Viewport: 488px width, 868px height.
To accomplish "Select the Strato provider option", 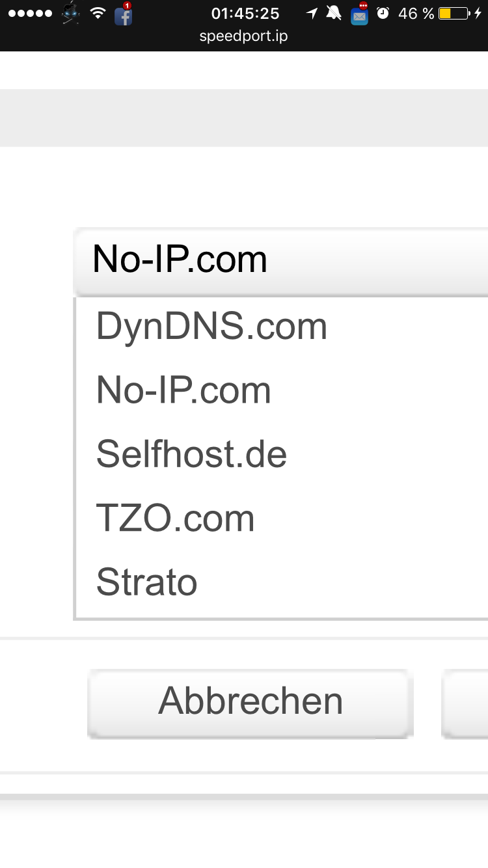I will click(x=146, y=582).
